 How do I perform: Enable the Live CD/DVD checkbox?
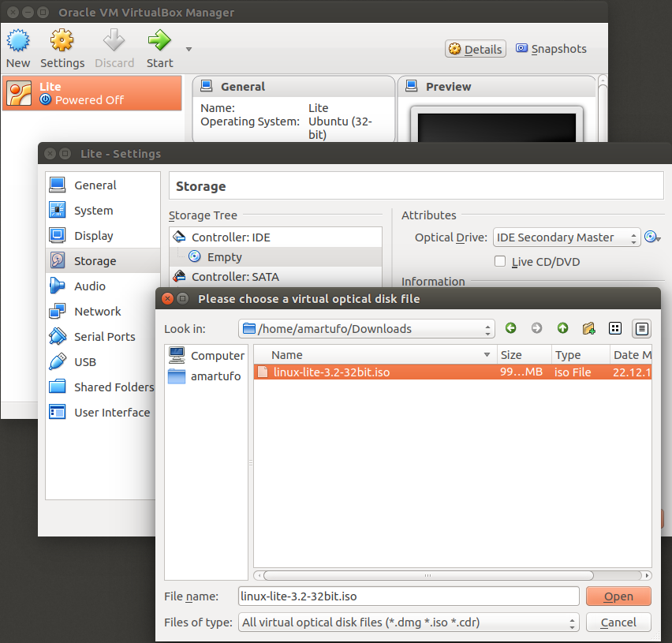[x=500, y=261]
